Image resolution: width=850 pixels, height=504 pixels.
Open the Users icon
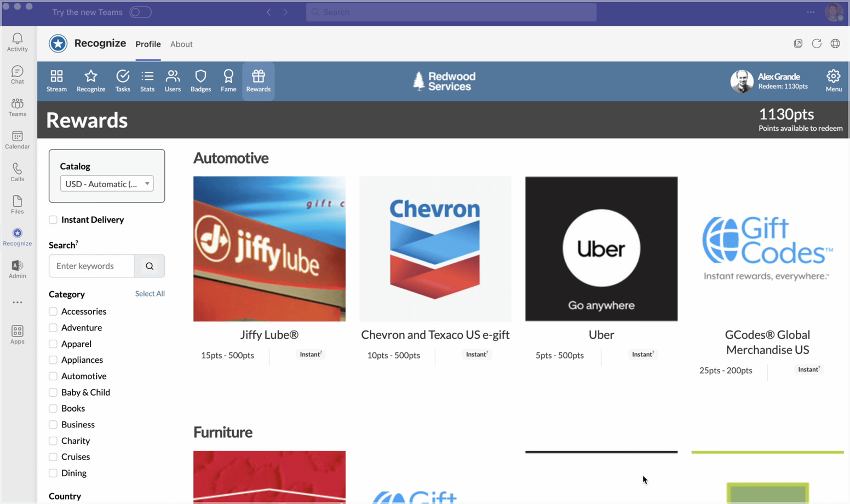click(x=173, y=80)
